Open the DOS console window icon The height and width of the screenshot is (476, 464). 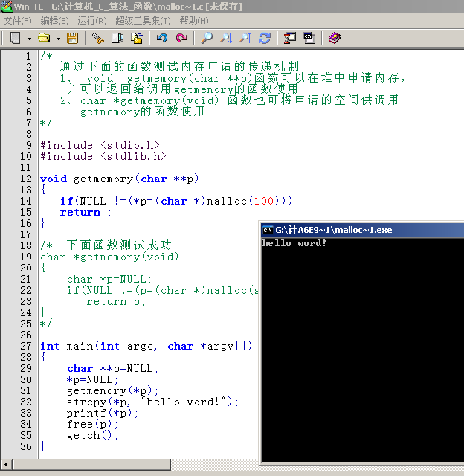click(309, 38)
